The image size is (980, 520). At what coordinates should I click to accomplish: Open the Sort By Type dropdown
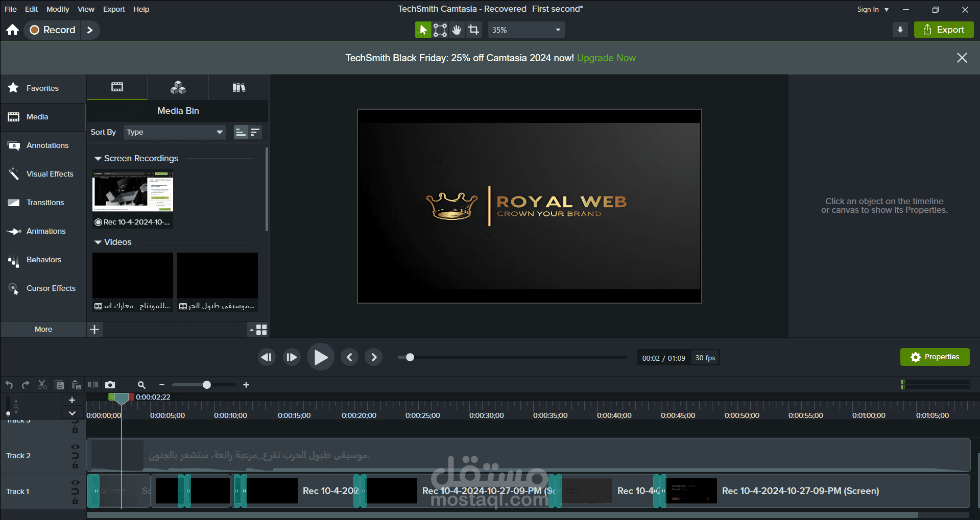(x=175, y=132)
